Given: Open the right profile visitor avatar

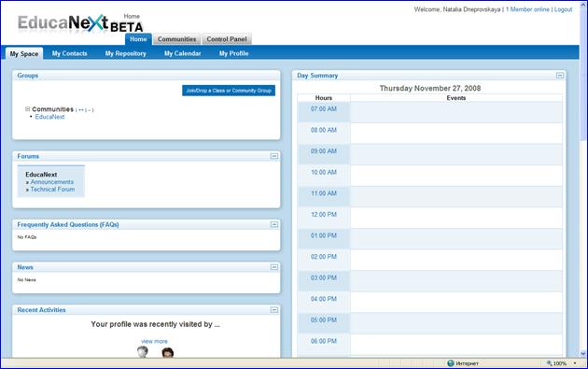Looking at the screenshot, I should [x=168, y=352].
